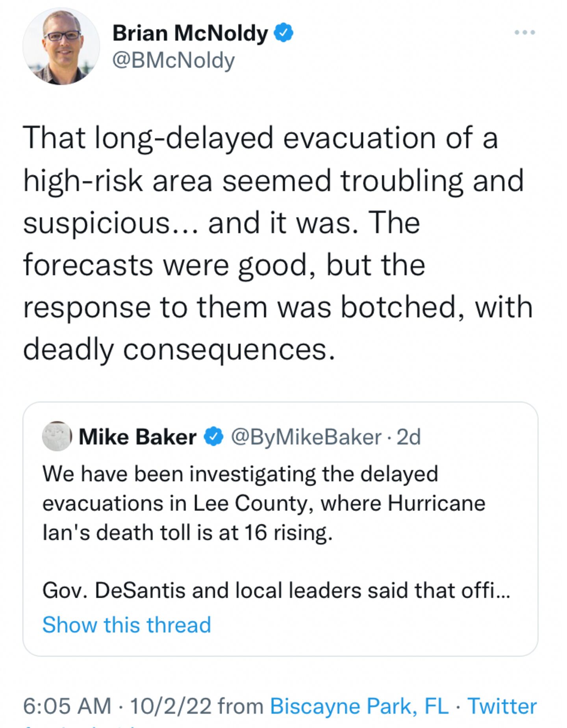This screenshot has width=567, height=728.
Task: Click the quoted tweet's 2d timestamp
Action: point(409,437)
